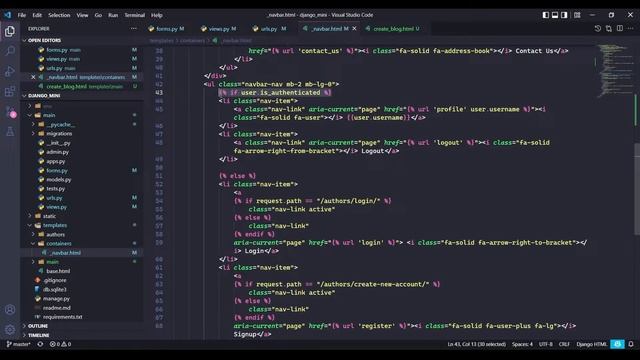Click Open Changes icon in editor toolbar

609,29
